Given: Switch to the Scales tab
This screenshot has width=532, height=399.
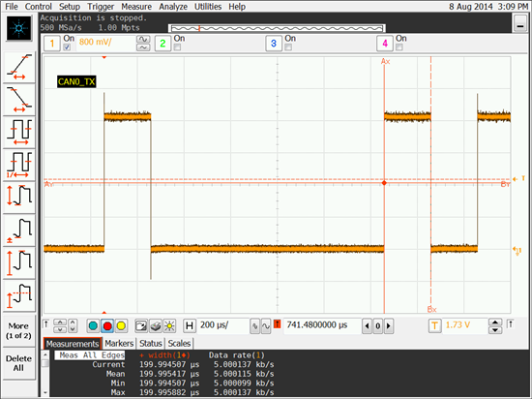Looking at the screenshot, I should coord(179,343).
